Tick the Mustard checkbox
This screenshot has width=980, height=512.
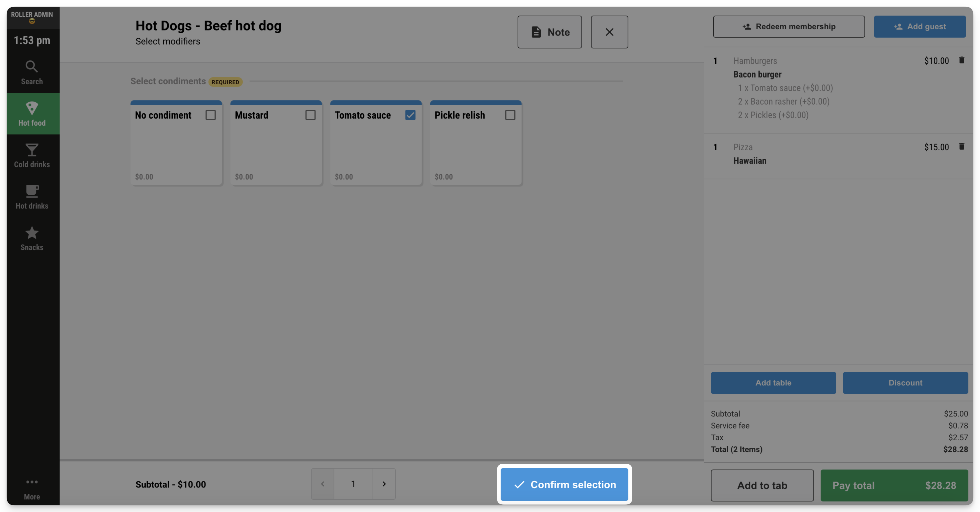coord(310,115)
